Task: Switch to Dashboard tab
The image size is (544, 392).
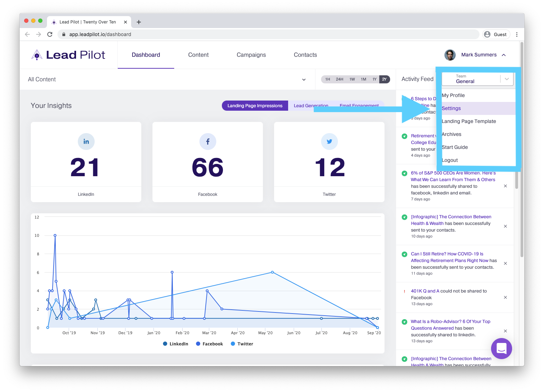Action: [146, 55]
